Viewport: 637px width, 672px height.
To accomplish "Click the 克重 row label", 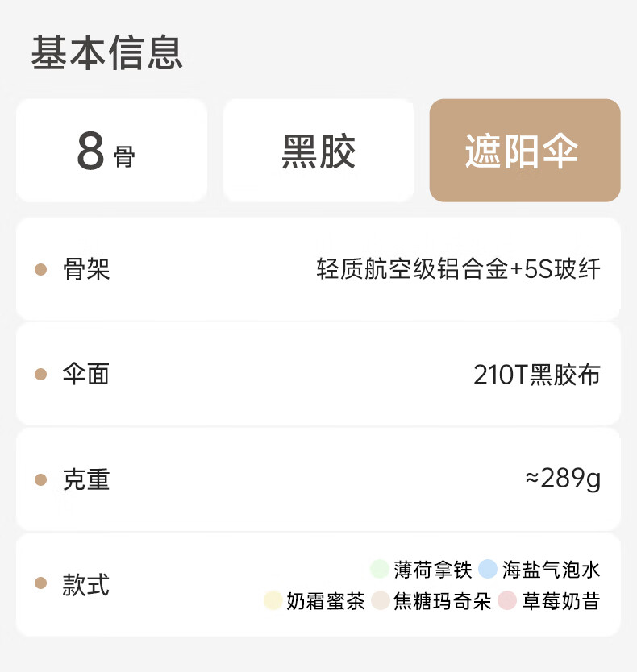I will (x=85, y=480).
